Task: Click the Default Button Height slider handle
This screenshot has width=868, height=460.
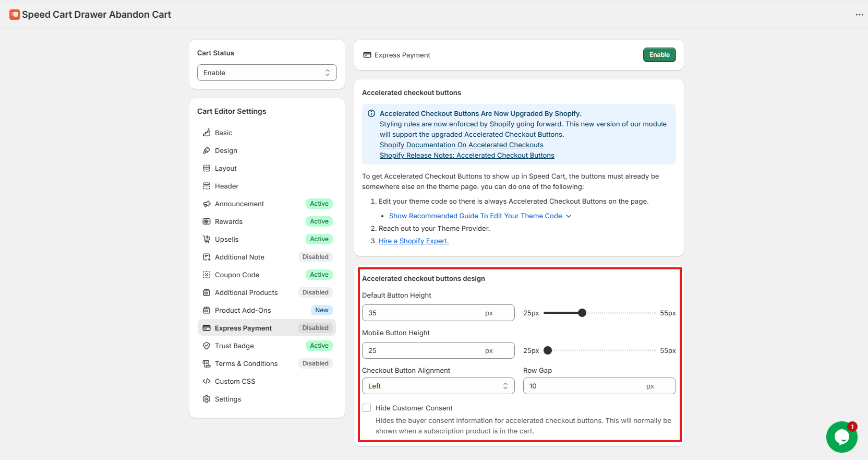Action: coord(582,313)
